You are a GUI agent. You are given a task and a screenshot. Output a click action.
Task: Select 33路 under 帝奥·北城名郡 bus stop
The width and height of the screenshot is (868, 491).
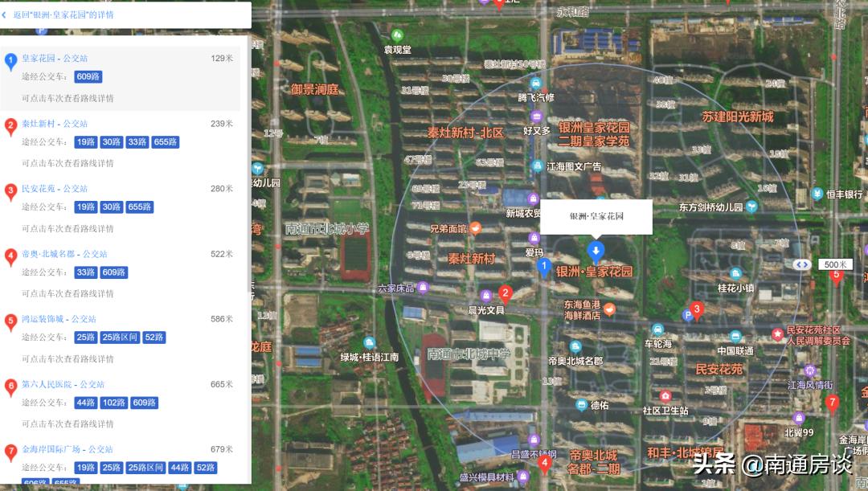click(x=86, y=272)
